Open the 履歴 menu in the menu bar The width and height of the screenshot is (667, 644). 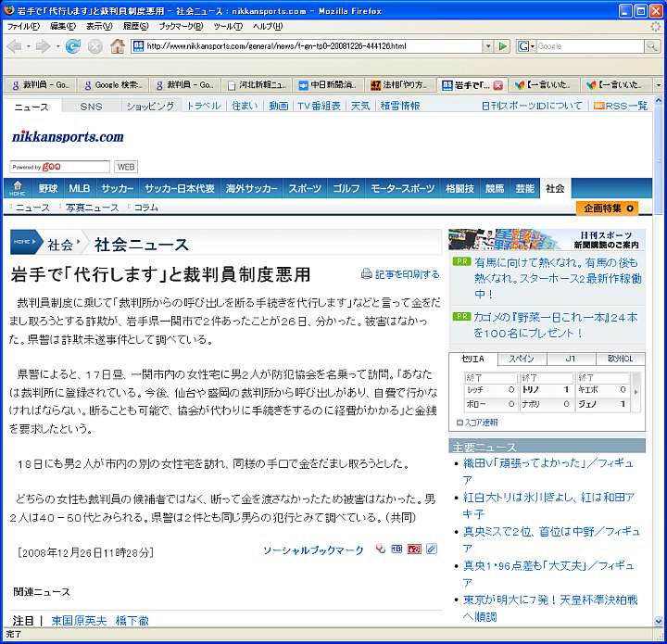coord(135,26)
